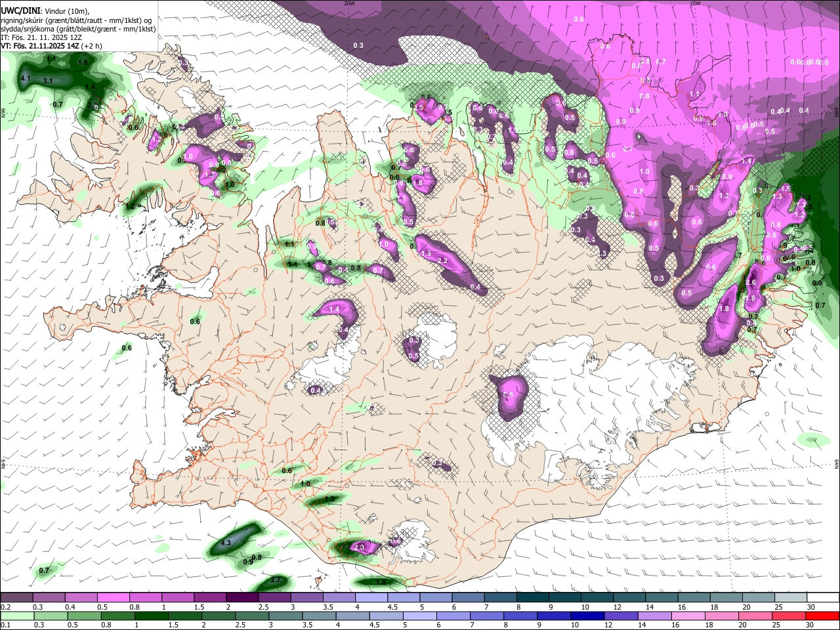
Task: Select the 2.6 snow value in east
Action: click(751, 283)
